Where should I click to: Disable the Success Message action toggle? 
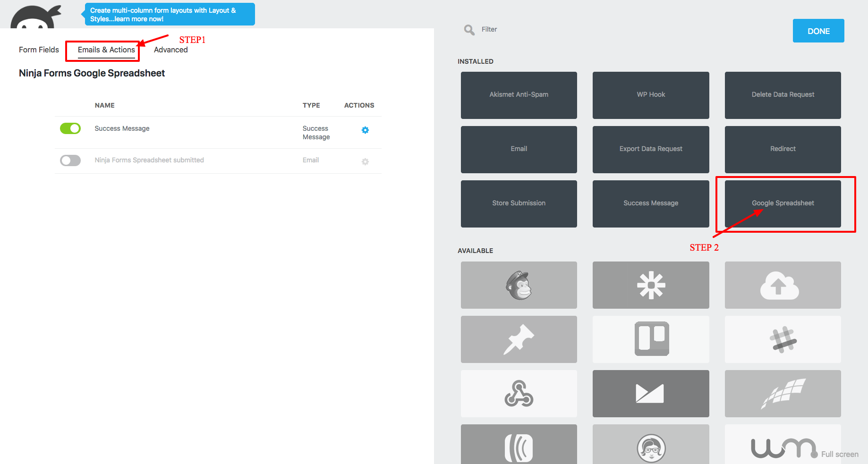tap(70, 128)
